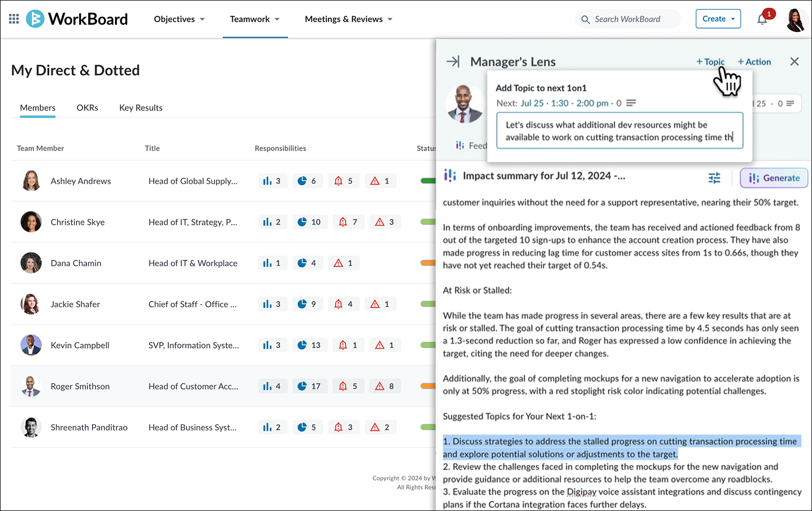Click Ashley Andrews' green status bar
This screenshot has height=511, width=812.
428,181
